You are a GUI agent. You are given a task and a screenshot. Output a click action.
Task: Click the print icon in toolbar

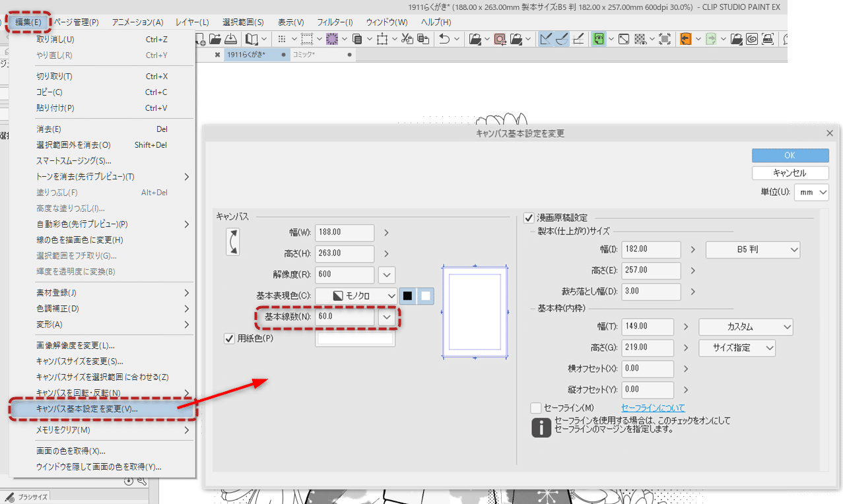768,39
